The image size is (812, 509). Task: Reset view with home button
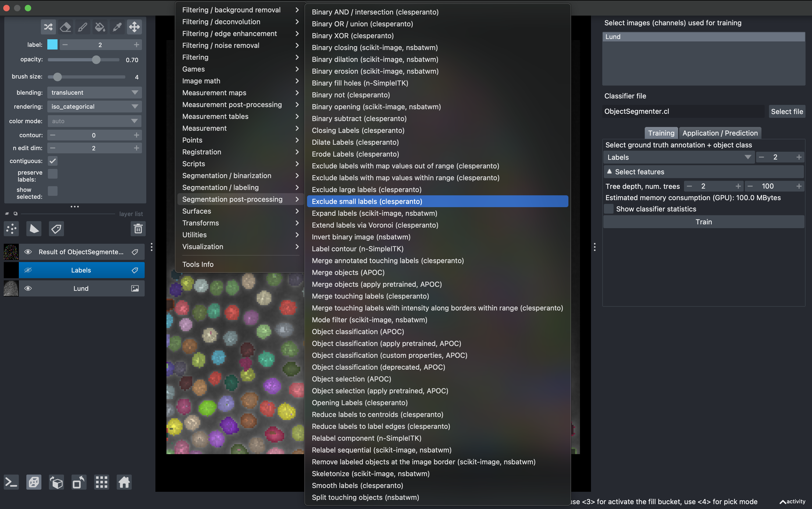coord(124,482)
